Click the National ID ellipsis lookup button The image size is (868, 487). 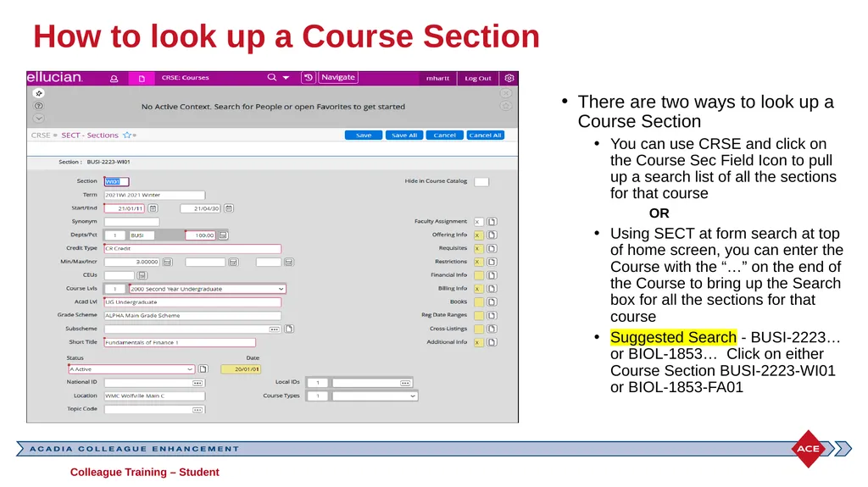coord(198,383)
